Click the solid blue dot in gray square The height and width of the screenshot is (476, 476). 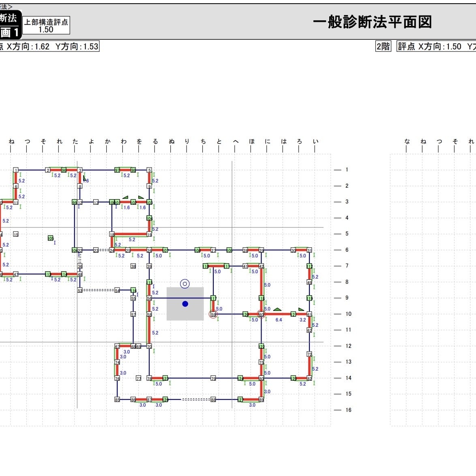[185, 304]
